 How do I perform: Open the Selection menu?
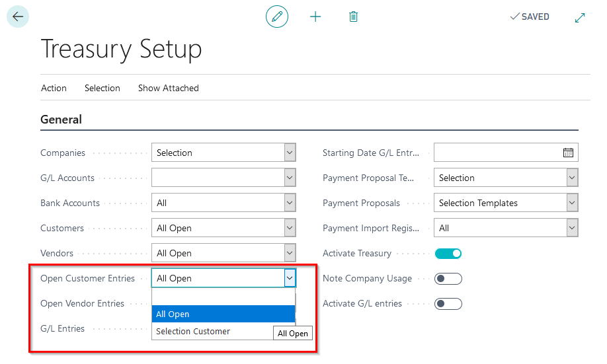coord(102,88)
